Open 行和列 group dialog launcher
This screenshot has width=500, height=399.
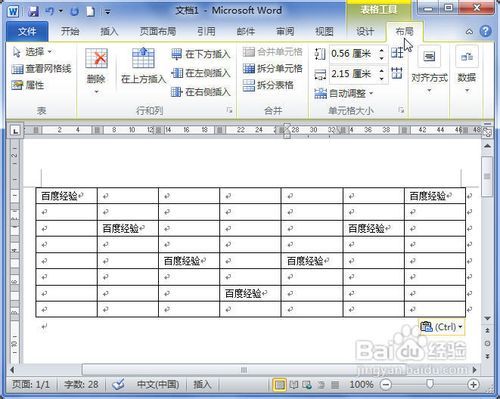point(229,110)
